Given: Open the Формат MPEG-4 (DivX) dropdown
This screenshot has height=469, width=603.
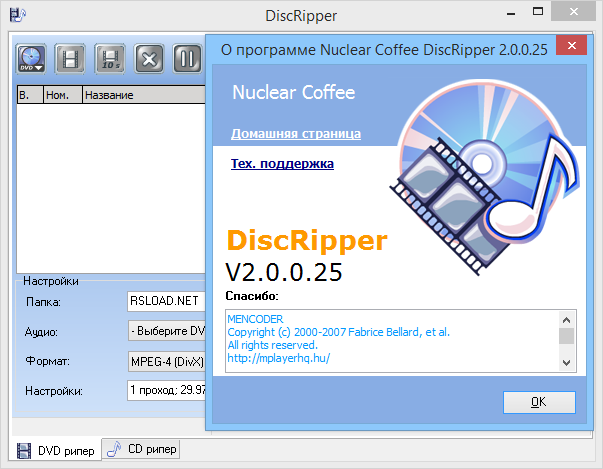Looking at the screenshot, I should tap(167, 361).
